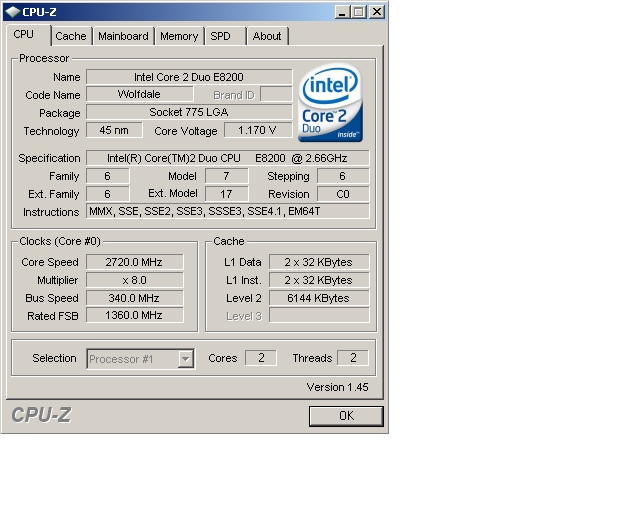640x512 pixels.
Task: Click the Ext. Model value 17
Action: (x=227, y=194)
